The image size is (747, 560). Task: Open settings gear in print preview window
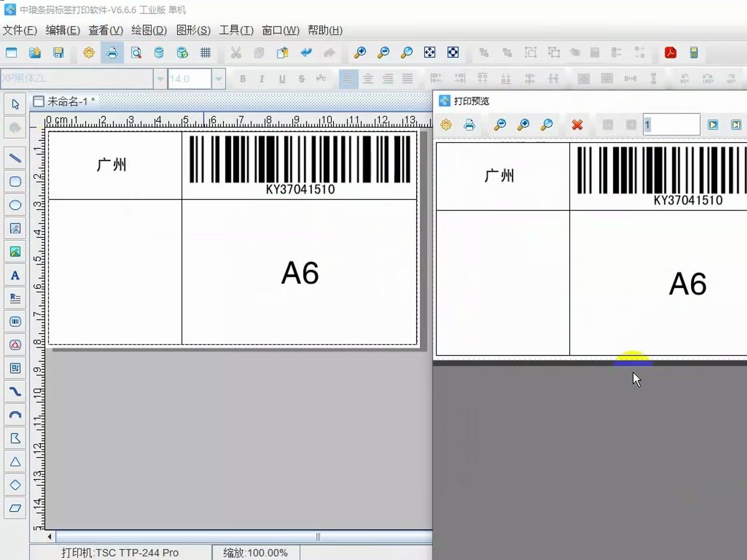pos(446,124)
